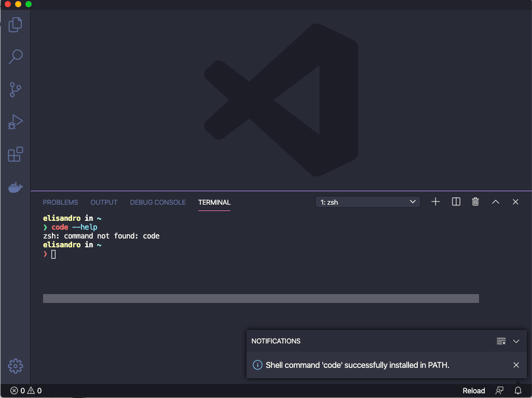Hide the Notifications center with chevron
Screen dimensions: 532x398
516,341
